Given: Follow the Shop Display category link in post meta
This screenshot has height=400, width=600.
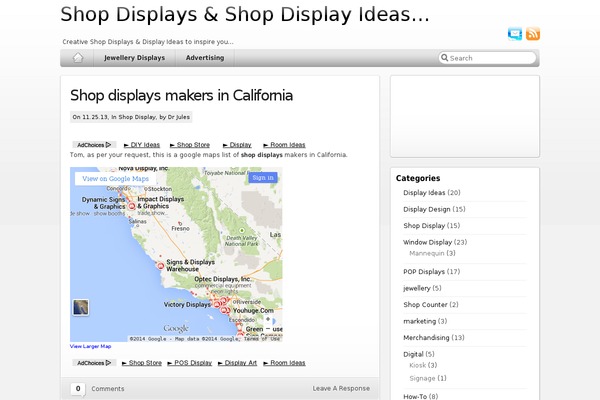Looking at the screenshot, I should pyautogui.click(x=137, y=117).
